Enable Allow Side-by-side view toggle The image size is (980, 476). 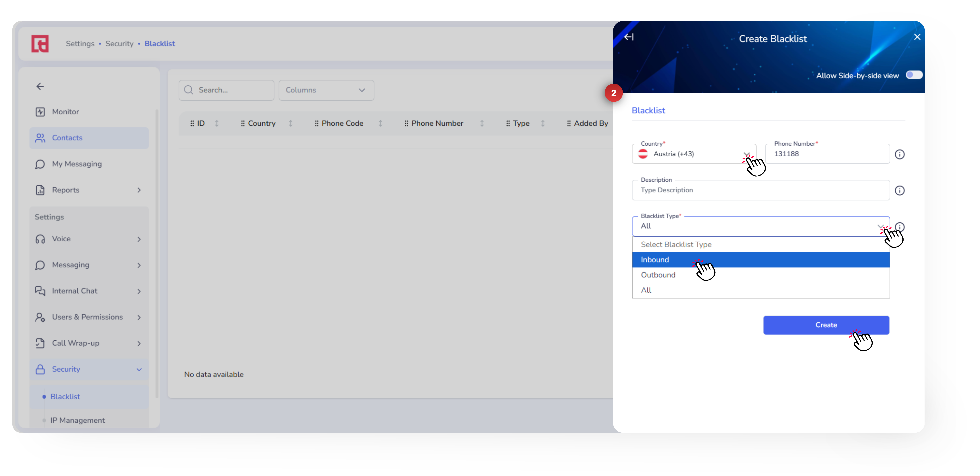click(914, 75)
